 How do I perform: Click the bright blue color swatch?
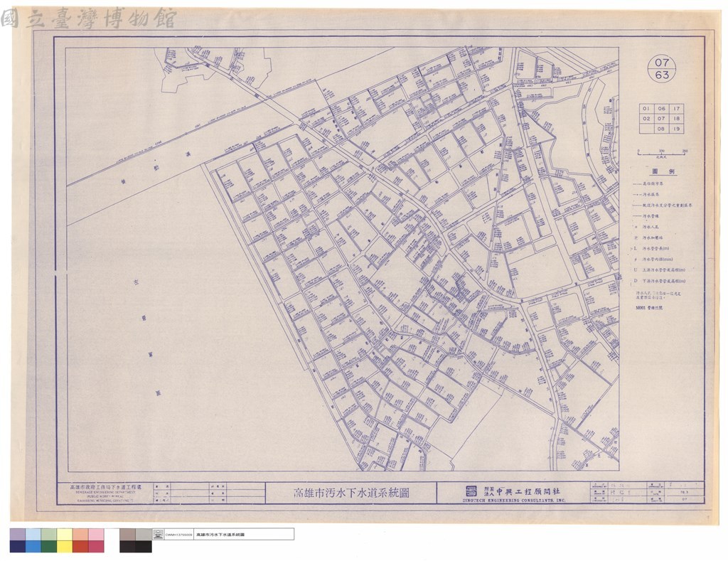click(33, 547)
